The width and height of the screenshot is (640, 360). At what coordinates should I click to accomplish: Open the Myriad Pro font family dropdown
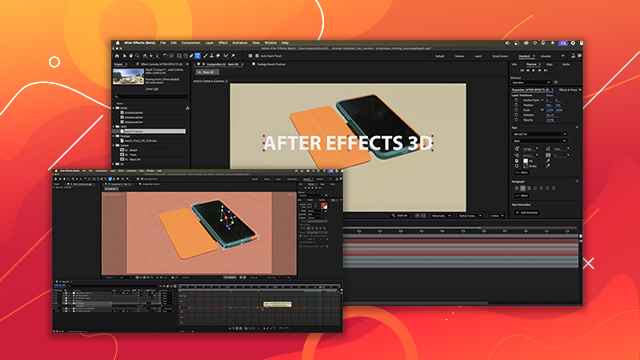pos(540,134)
